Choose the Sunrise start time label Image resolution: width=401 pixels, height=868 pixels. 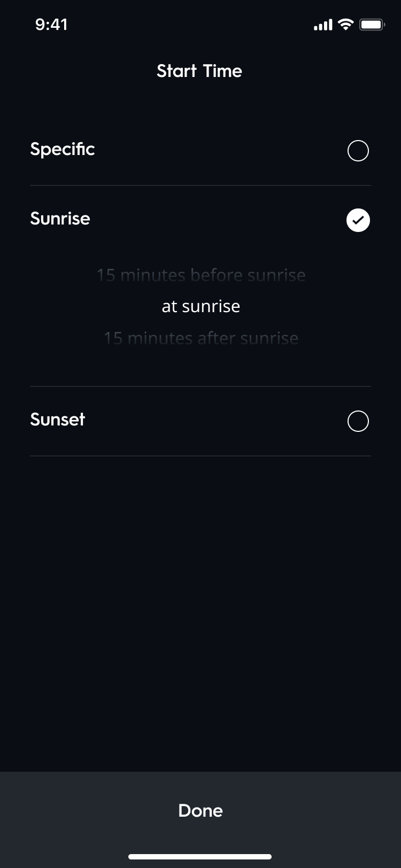(x=60, y=219)
